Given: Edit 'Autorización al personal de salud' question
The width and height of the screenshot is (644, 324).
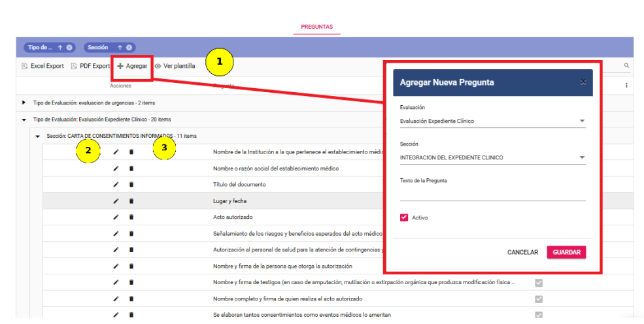Looking at the screenshot, I should 116,250.
